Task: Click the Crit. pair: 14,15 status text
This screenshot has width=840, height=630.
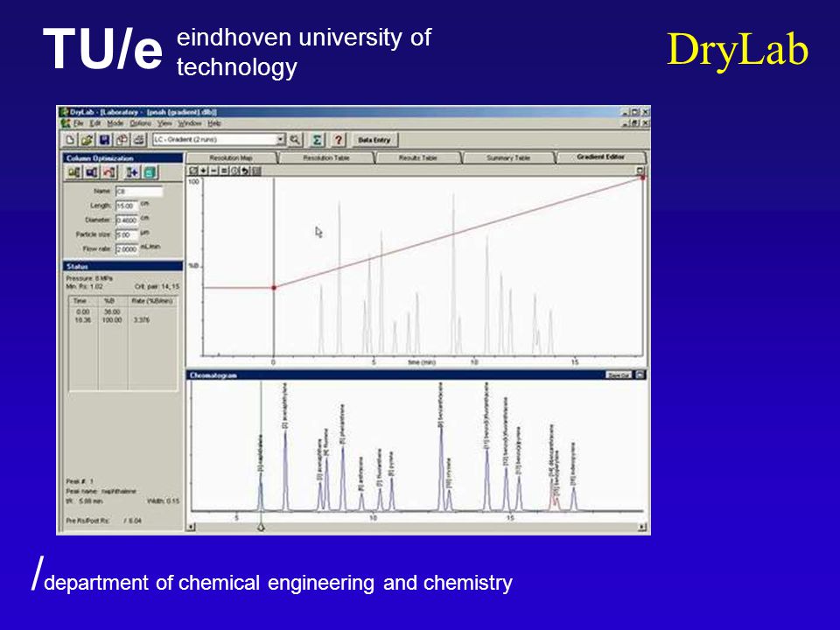Action: pos(157,287)
